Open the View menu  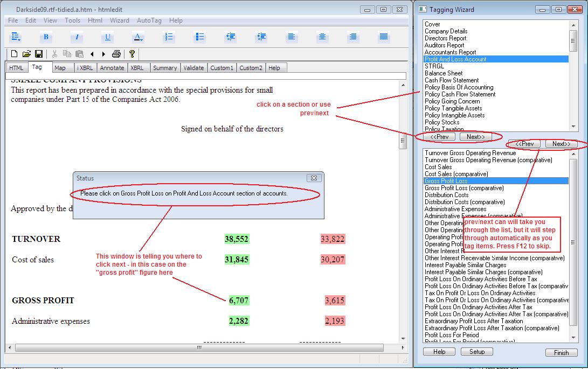[50, 20]
